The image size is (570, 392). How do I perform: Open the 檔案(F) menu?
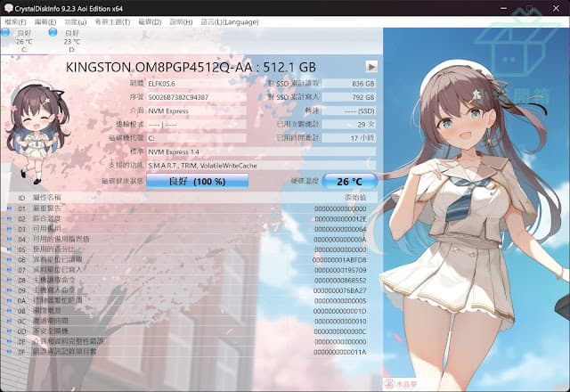15,22
